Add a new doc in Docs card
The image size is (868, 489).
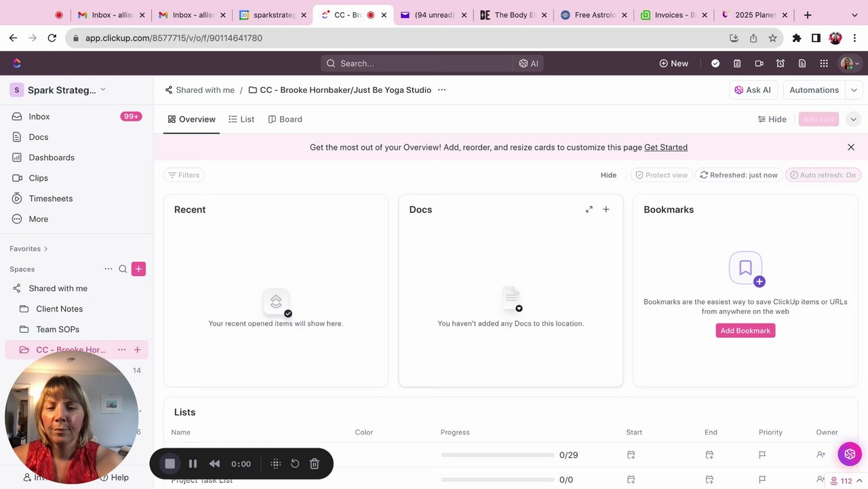(x=606, y=210)
